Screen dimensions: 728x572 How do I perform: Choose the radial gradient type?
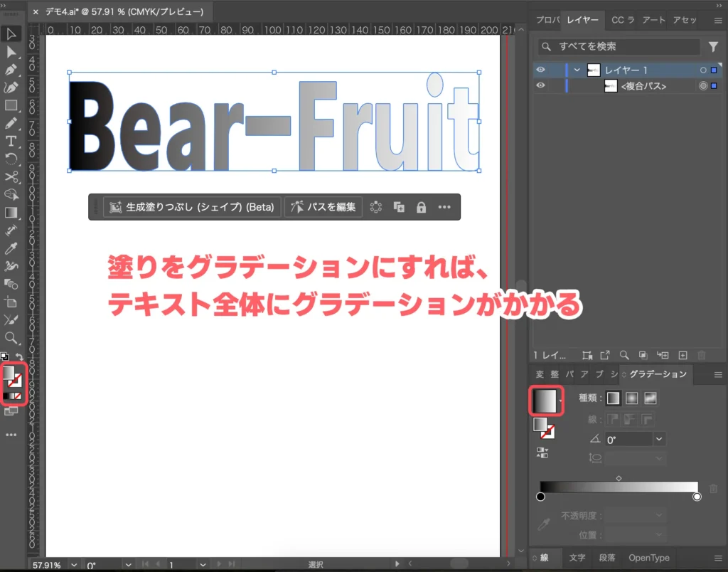click(x=631, y=398)
